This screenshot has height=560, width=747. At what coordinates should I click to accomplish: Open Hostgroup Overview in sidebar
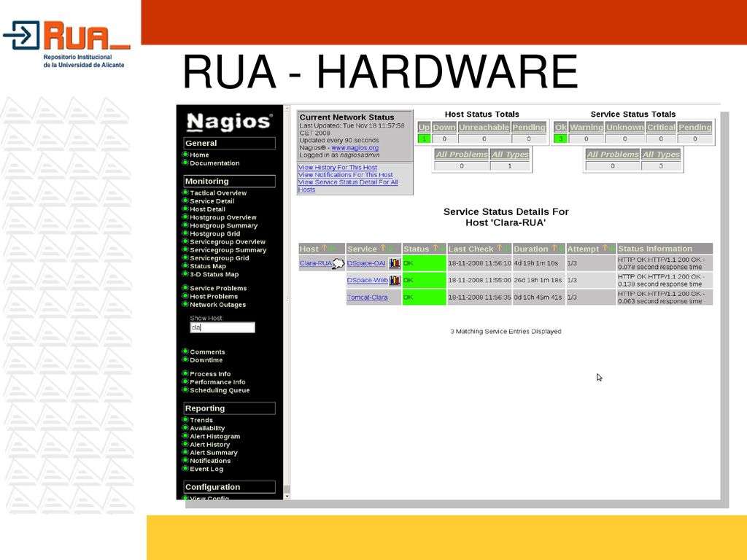tap(223, 217)
